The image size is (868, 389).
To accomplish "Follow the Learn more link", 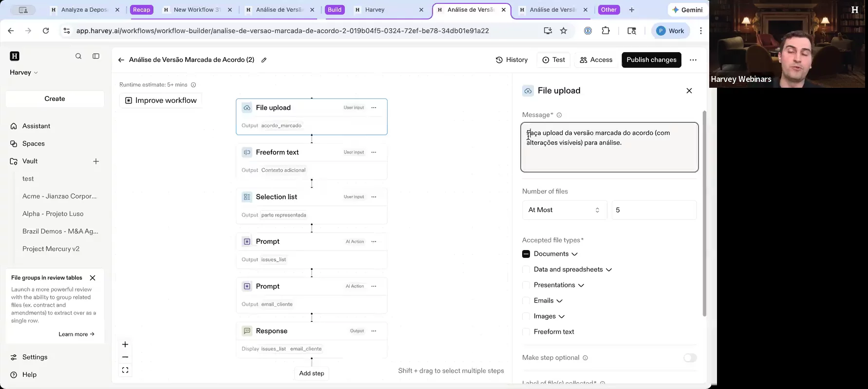I will 76,334.
